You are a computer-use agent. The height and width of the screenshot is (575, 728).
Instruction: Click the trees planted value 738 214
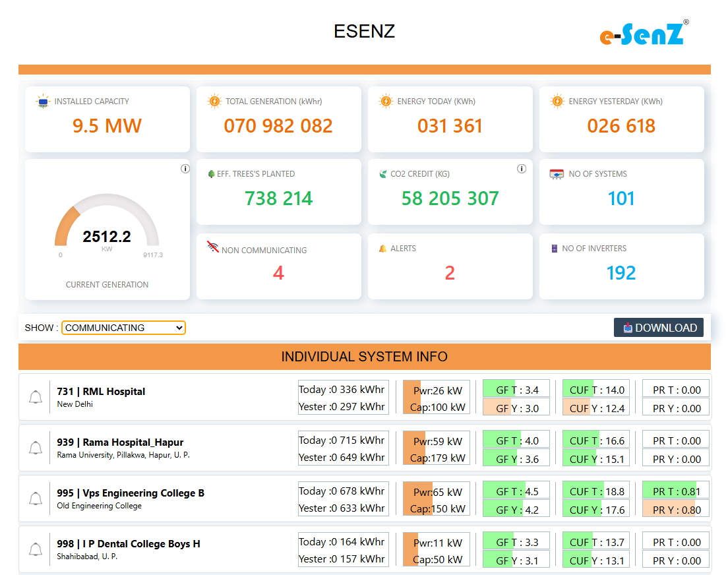point(278,198)
